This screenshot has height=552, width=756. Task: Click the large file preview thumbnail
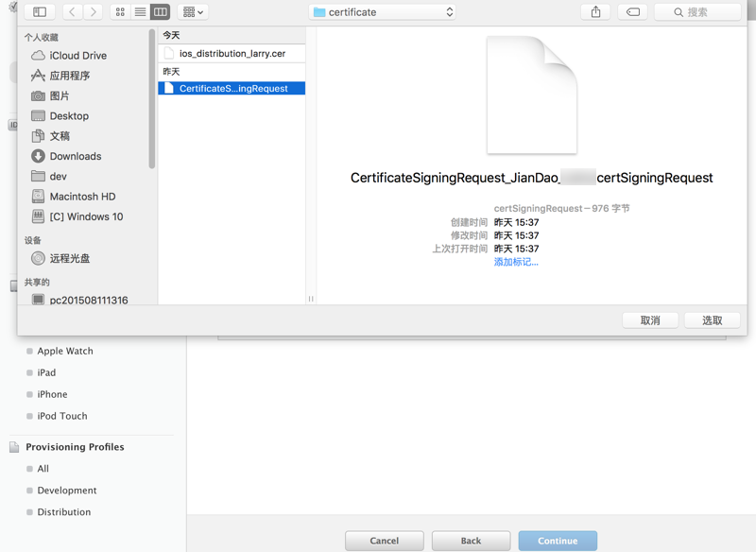coord(532,95)
